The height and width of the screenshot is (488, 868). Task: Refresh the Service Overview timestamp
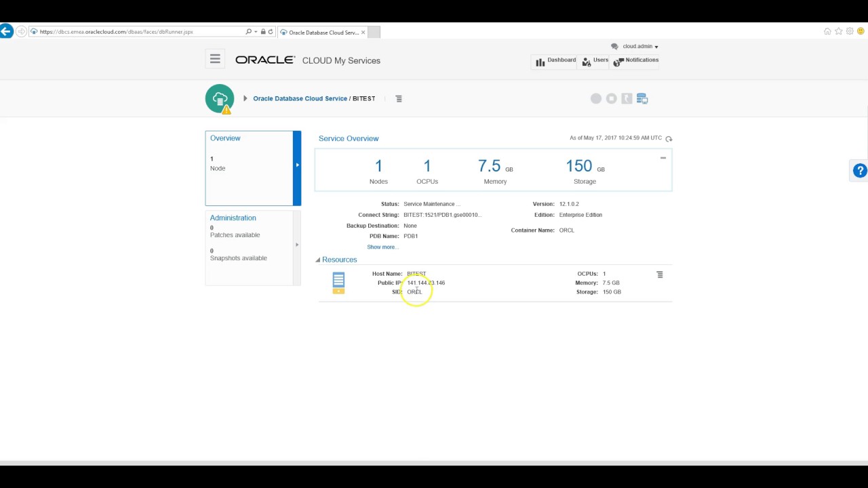(669, 138)
